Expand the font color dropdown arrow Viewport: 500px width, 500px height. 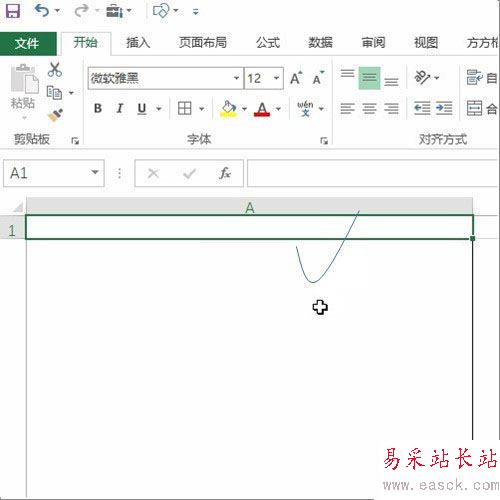point(278,109)
